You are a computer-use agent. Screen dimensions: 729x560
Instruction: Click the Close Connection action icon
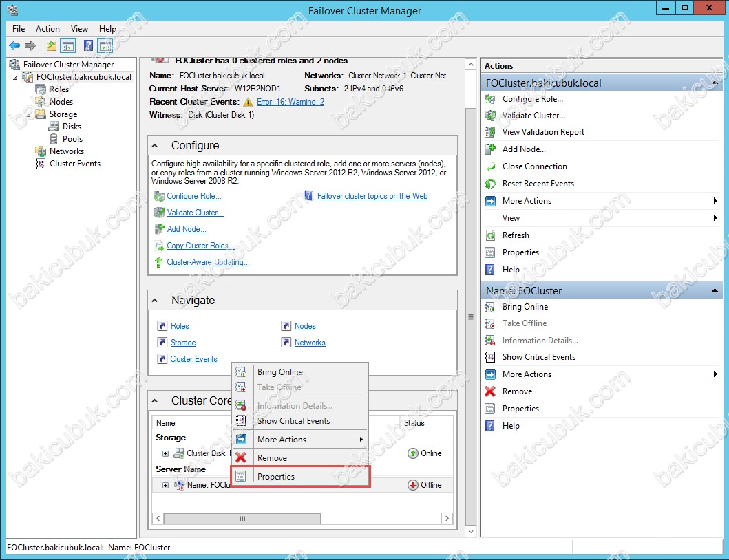pos(490,166)
